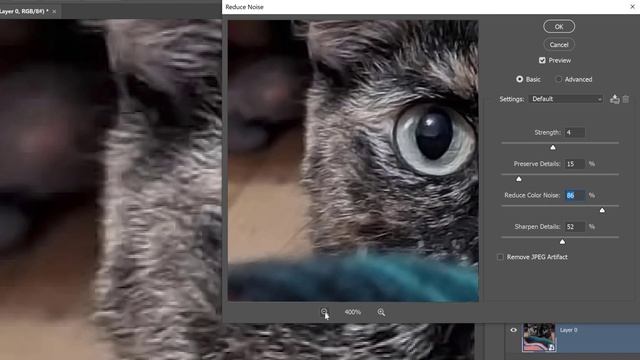This screenshot has height=360, width=640.
Task: Select the Advanced mode radio button
Action: [558, 79]
